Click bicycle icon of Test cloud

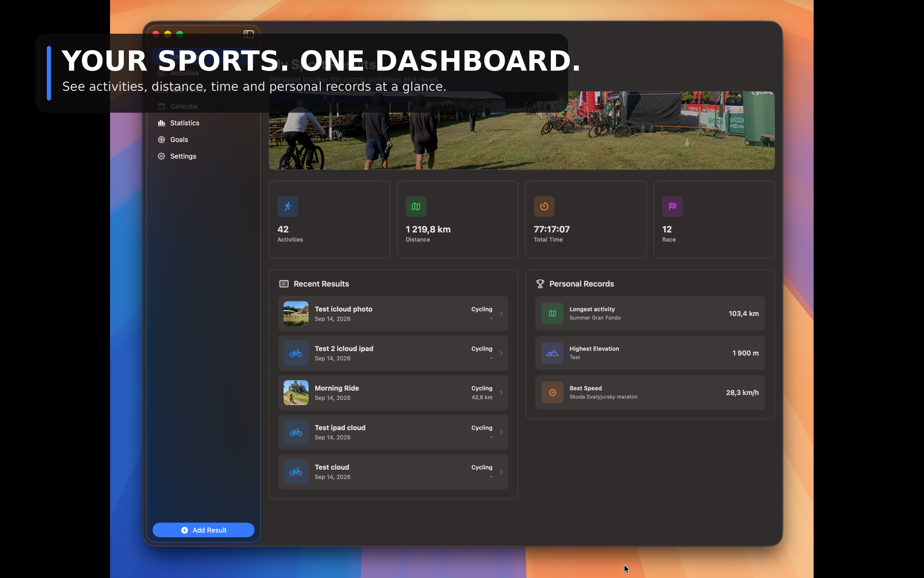point(296,472)
